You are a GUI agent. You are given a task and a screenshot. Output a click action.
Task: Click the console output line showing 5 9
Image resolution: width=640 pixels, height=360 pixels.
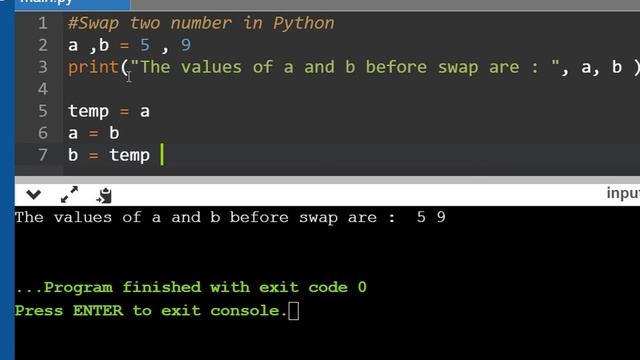tap(230, 218)
